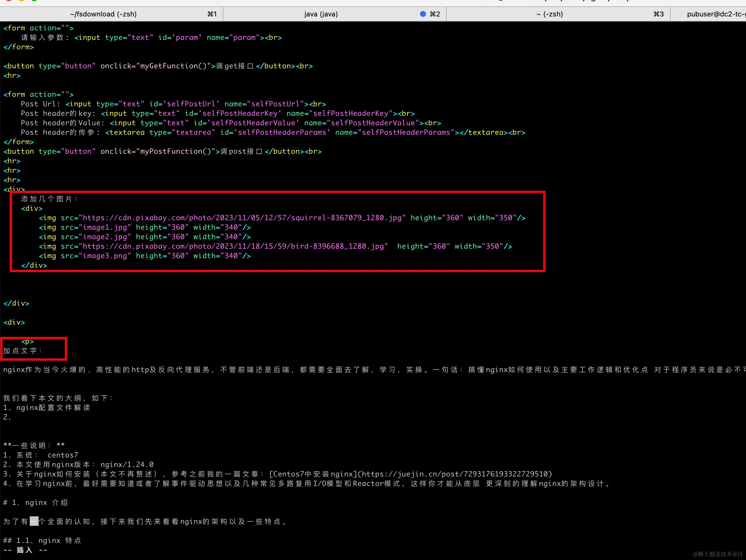Click the selfPostHeaderParams textarea line
The image size is (746, 560).
[x=272, y=133]
